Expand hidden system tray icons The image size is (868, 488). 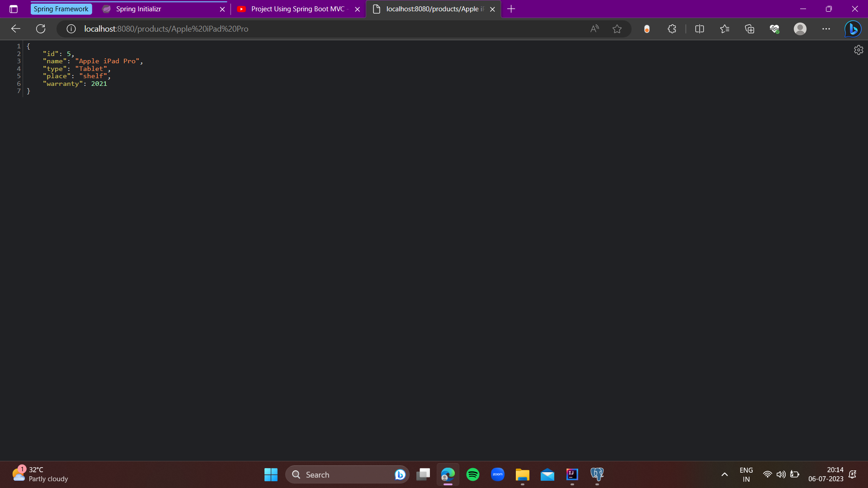724,474
